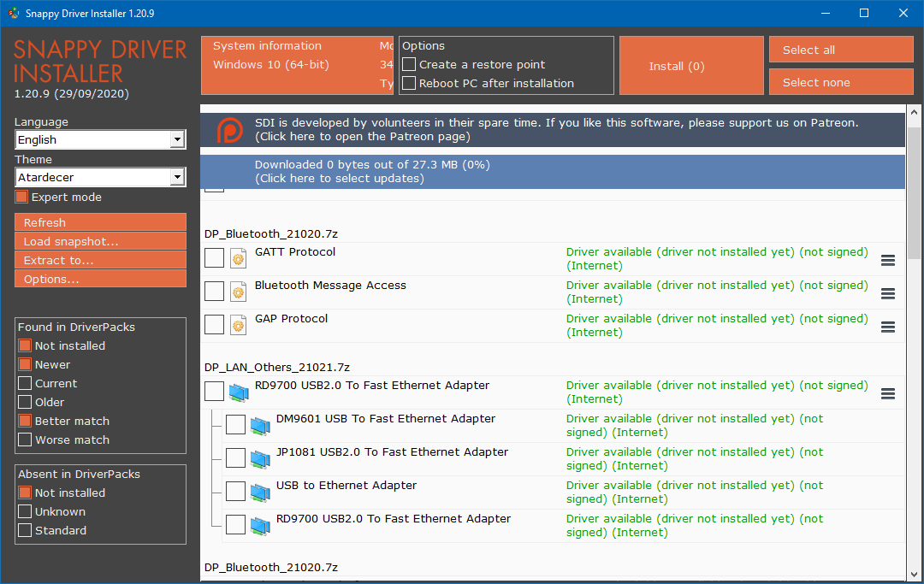Click the DM9601 USB adapter network icon
924x584 pixels.
click(260, 426)
